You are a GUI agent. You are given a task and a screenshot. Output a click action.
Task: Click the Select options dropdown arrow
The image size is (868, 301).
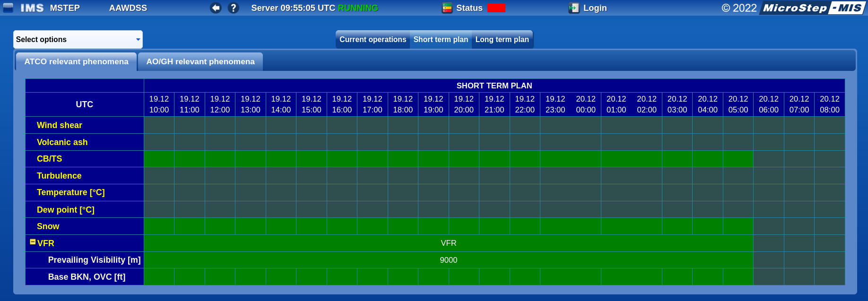click(138, 40)
